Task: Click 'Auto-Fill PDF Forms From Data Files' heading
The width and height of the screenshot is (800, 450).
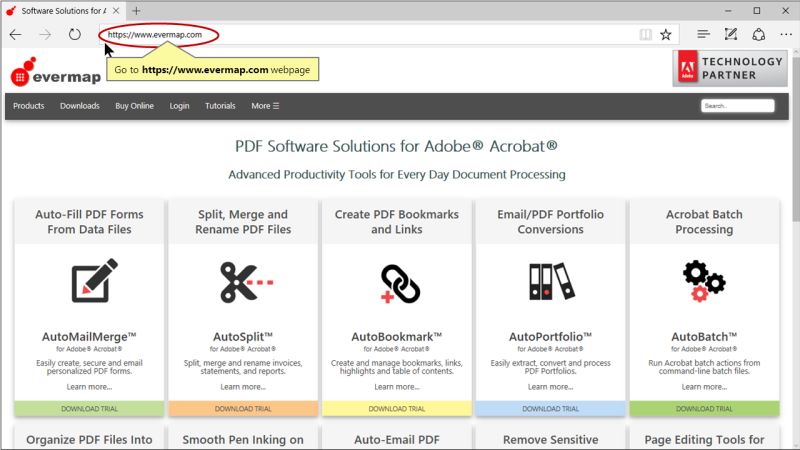Action: (89, 222)
